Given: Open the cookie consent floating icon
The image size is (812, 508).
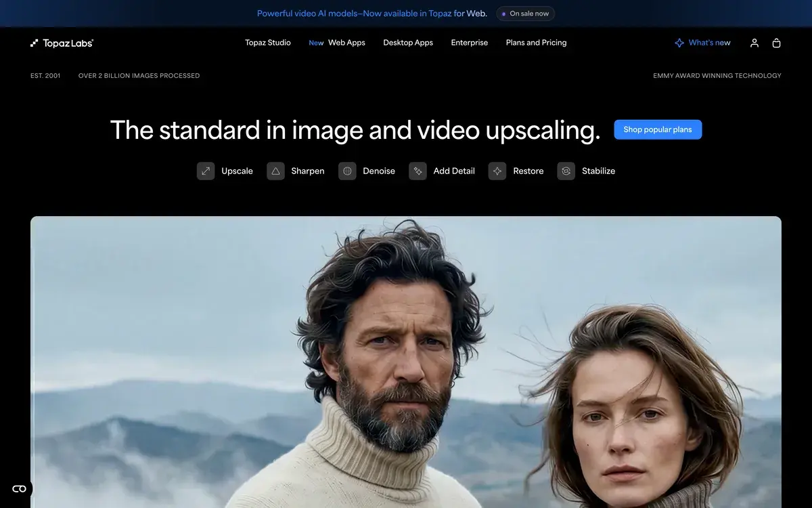Looking at the screenshot, I should (19, 488).
